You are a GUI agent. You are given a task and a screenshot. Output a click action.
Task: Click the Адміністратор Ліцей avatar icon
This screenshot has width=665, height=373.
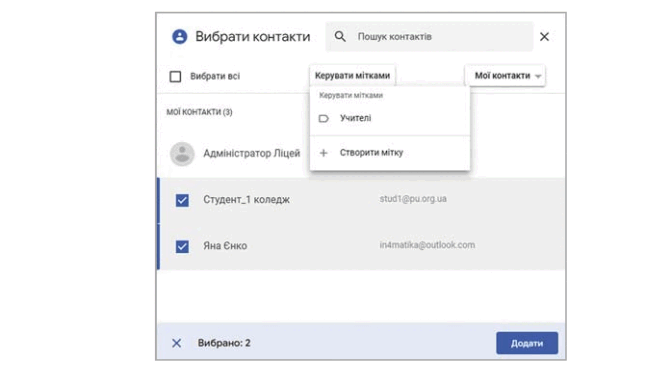coord(182,154)
